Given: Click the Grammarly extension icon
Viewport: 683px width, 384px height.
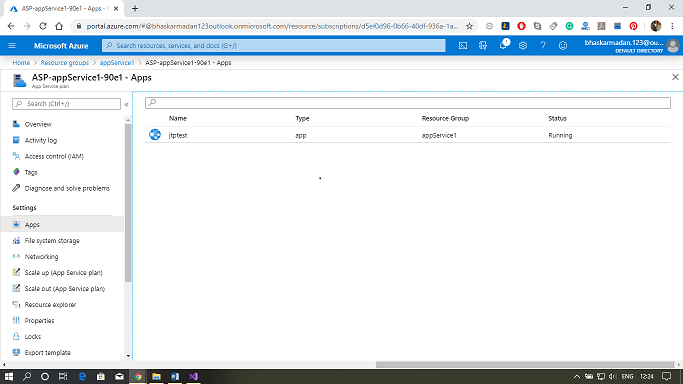Looking at the screenshot, I should point(569,26).
